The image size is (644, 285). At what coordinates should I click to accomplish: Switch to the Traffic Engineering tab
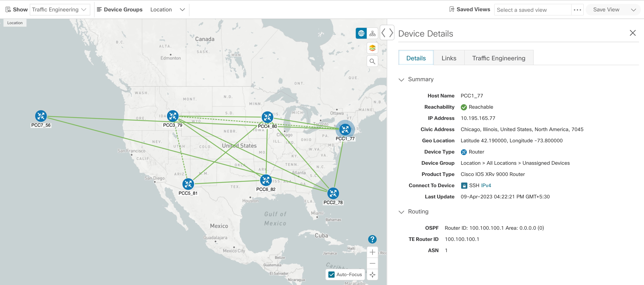(499, 58)
